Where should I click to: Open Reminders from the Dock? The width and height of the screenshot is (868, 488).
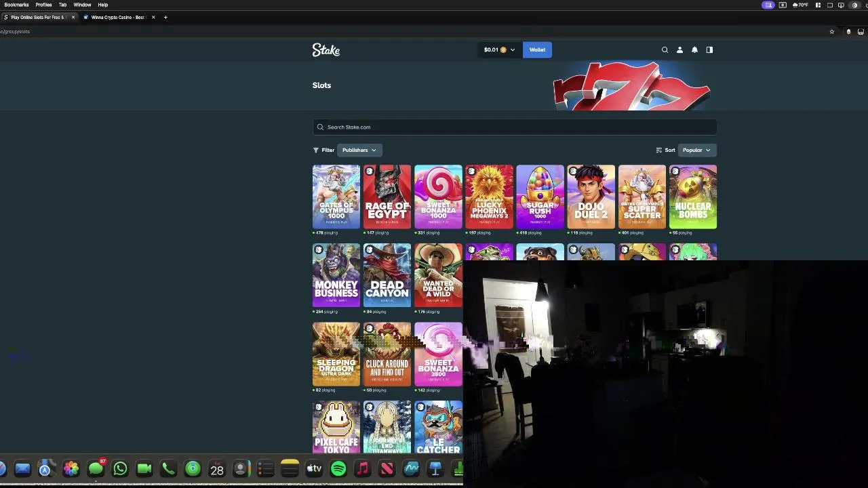(x=265, y=468)
